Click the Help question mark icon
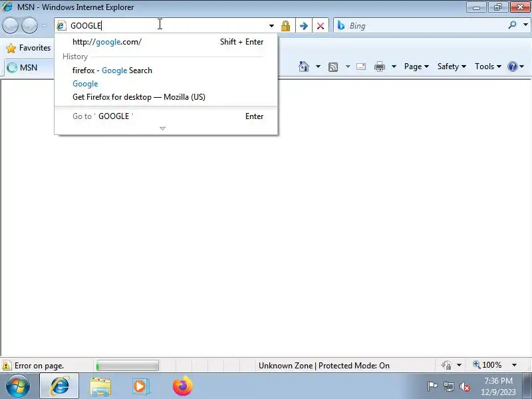 coord(512,66)
